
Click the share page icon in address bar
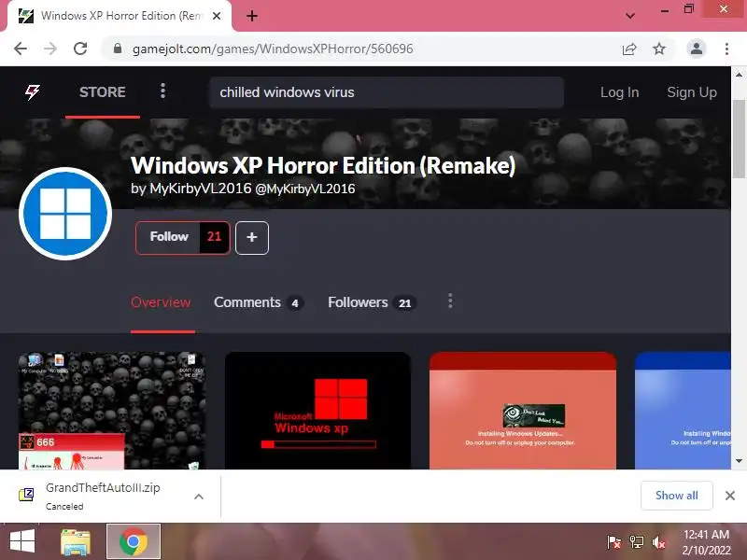coord(629,49)
